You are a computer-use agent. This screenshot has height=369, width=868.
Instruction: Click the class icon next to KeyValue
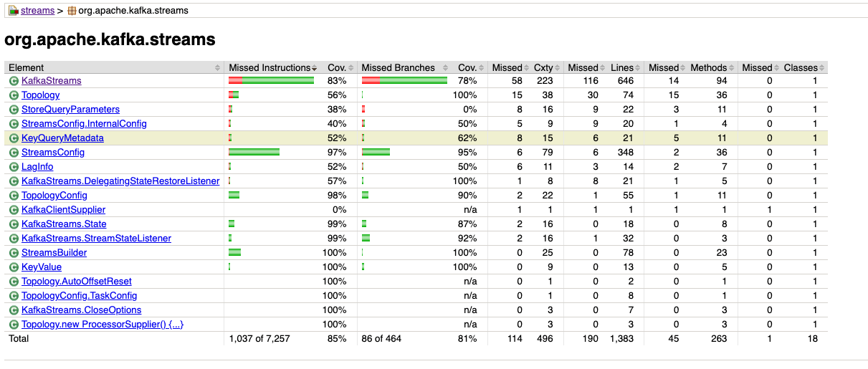pos(14,267)
